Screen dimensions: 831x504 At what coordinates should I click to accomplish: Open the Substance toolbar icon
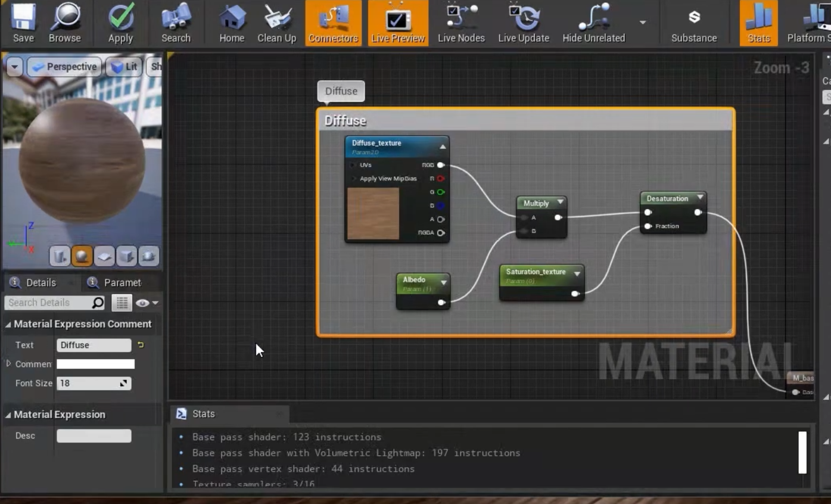click(x=694, y=23)
